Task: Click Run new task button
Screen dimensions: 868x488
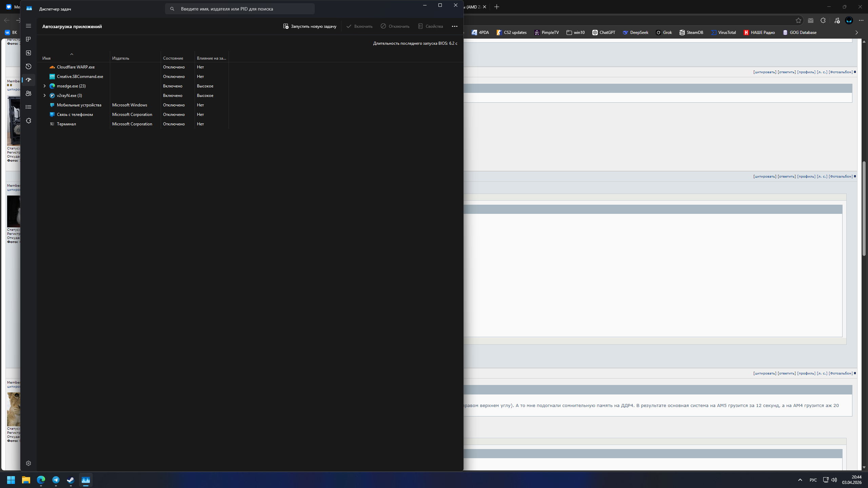Action: [310, 26]
